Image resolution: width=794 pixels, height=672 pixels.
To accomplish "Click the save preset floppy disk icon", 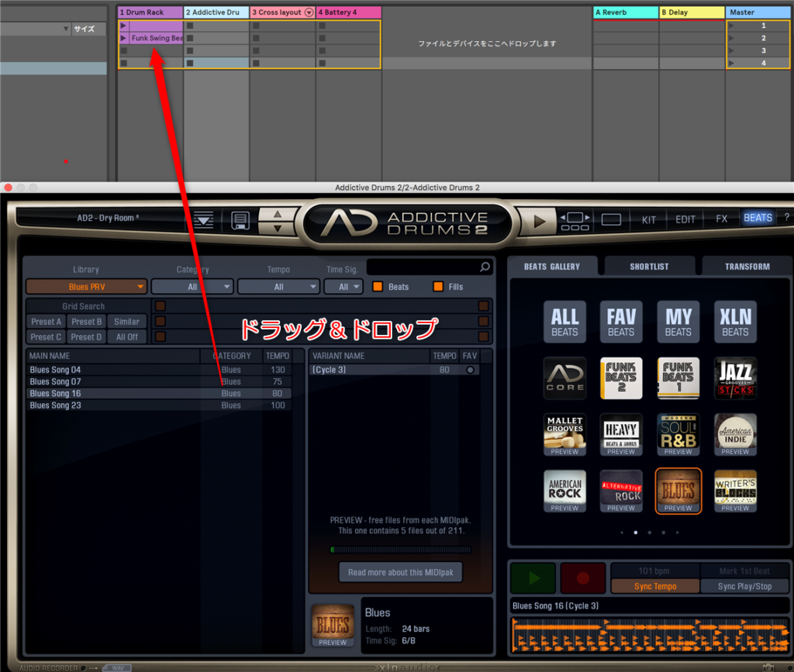I will tap(240, 220).
